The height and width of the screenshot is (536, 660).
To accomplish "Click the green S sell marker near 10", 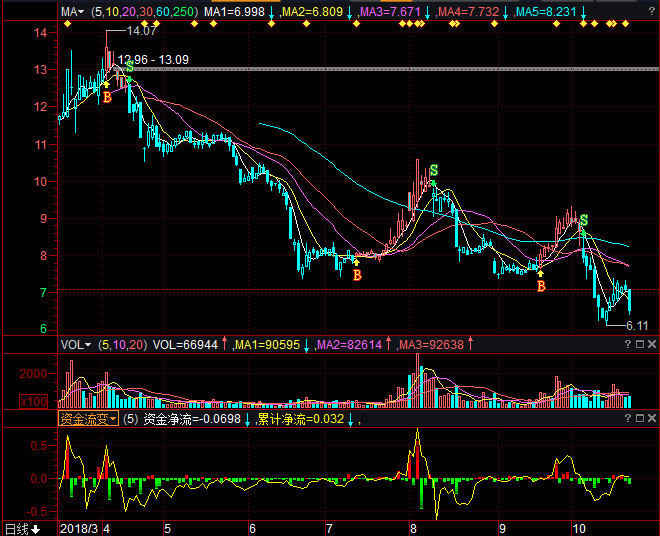I will tap(433, 171).
